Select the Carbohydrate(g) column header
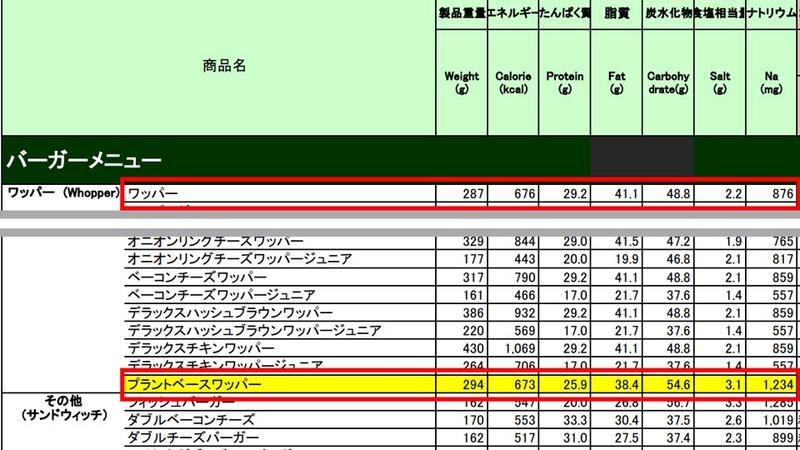Image resolution: width=800 pixels, height=450 pixels. pos(668,83)
